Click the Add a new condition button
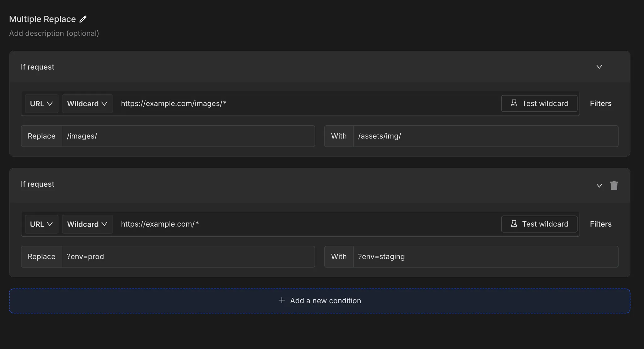Screen dimensions: 644x349 (325, 301)
